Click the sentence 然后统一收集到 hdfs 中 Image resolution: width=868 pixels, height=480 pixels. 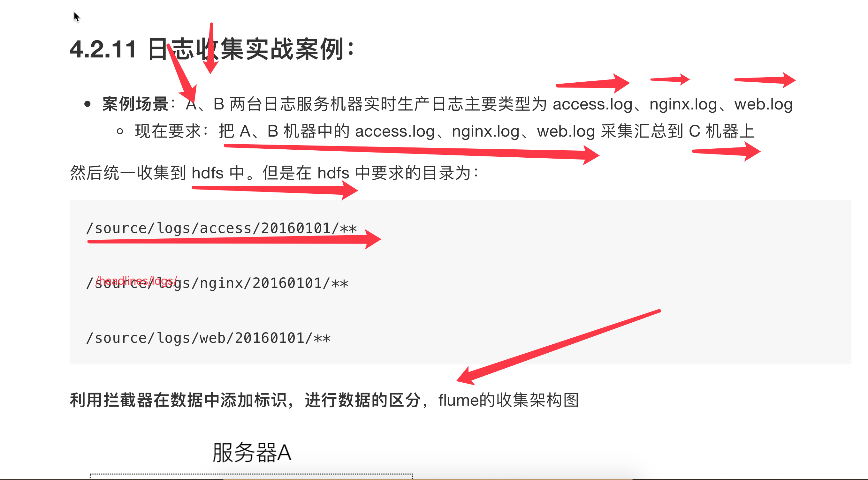[x=157, y=173]
